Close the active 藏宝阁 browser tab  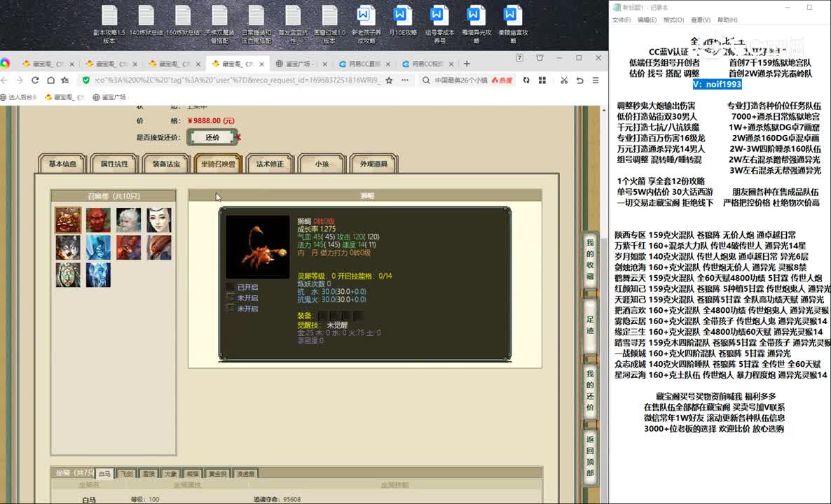261,64
